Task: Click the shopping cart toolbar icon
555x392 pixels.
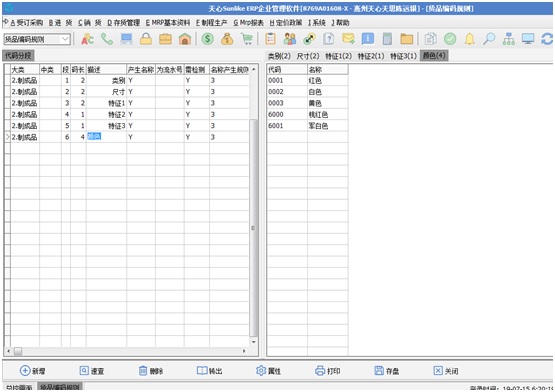Action: (x=247, y=39)
